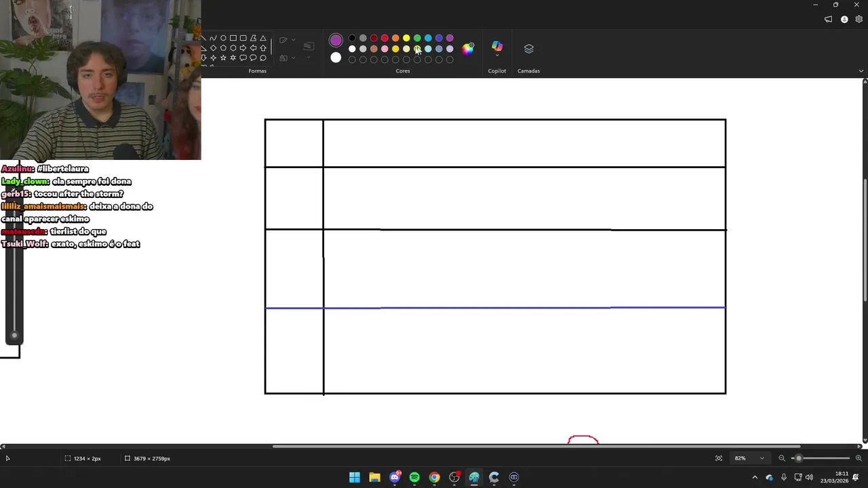868x488 pixels.
Task: Open Spotify from taskbar
Action: (x=414, y=477)
